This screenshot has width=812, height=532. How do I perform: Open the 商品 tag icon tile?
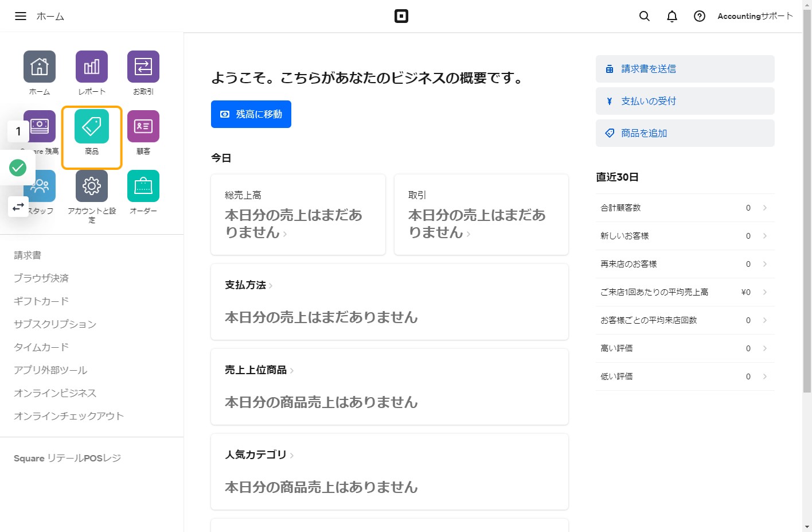point(92,126)
